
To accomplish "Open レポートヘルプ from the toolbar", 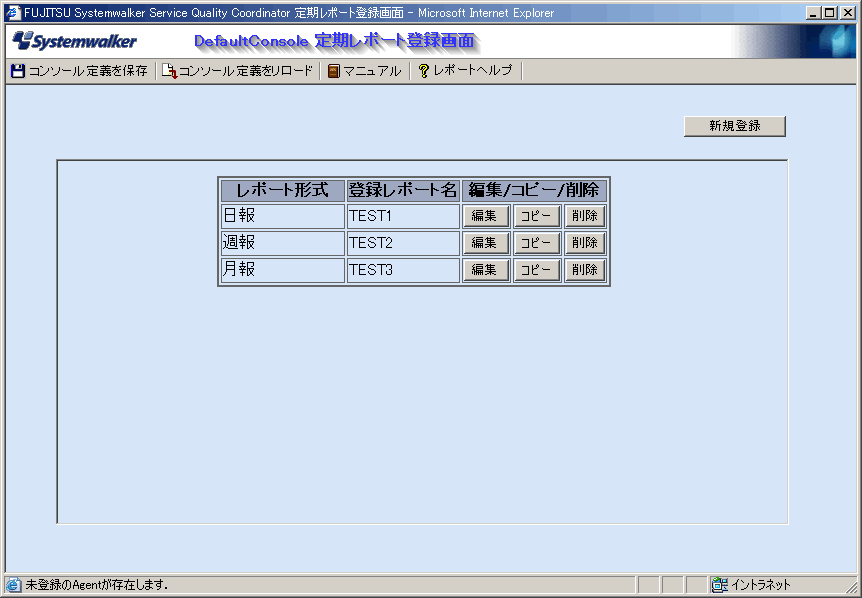I will point(472,71).
